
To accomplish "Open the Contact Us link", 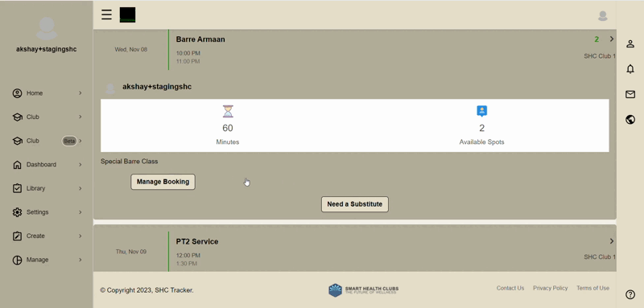I will [x=510, y=288].
